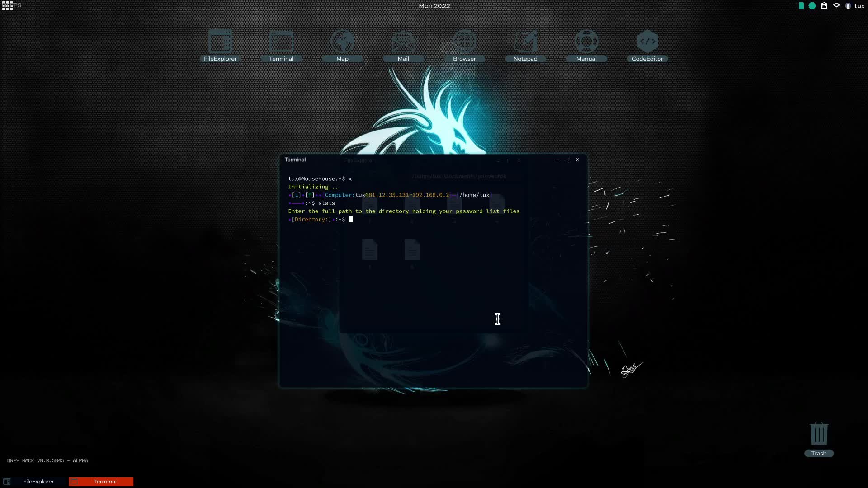Open the tux user account menu
The height and width of the screenshot is (488, 868).
click(x=855, y=6)
